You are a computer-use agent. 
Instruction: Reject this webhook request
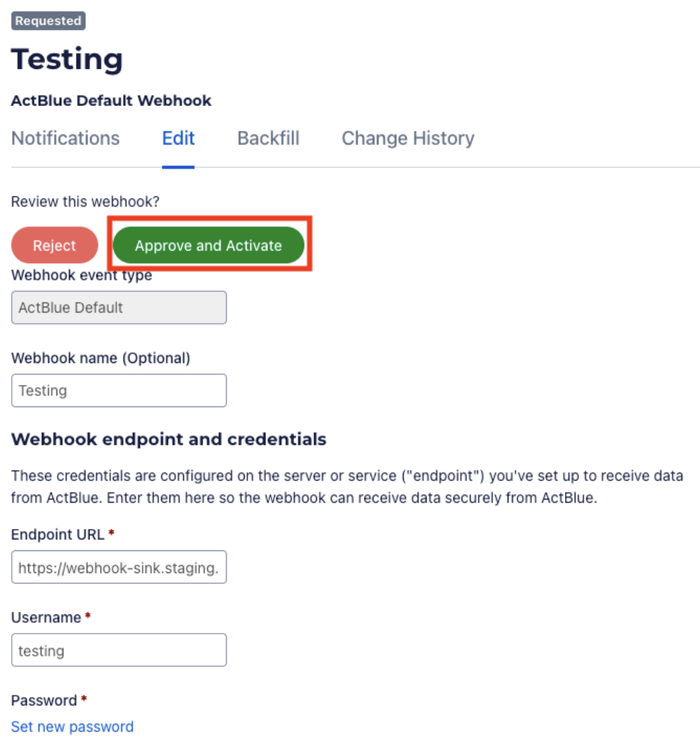coord(54,245)
